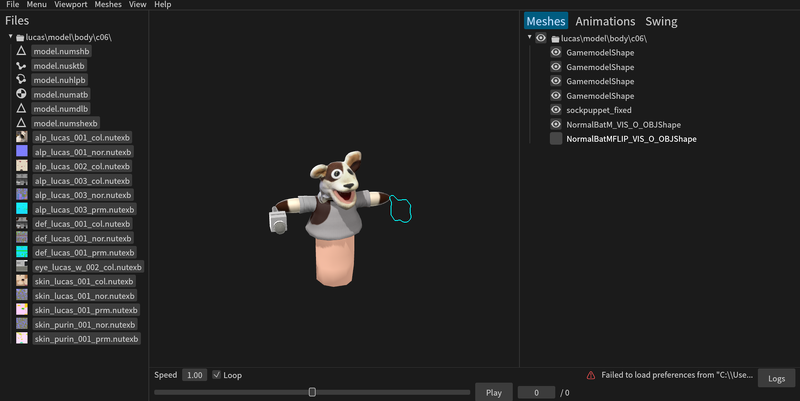Image resolution: width=800 pixels, height=401 pixels.
Task: Click the alp_lucas_003_col.nutexb texture thumbnail
Action: 21,180
